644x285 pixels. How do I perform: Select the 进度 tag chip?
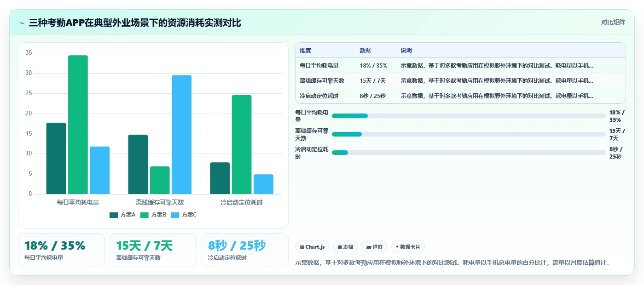[x=375, y=247]
